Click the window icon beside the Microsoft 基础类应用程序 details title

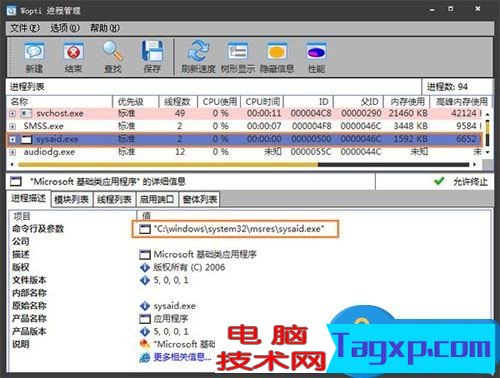click(16, 182)
